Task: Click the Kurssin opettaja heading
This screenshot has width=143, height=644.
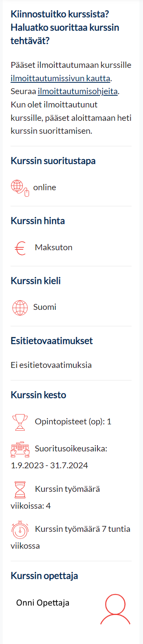Action: (44, 576)
